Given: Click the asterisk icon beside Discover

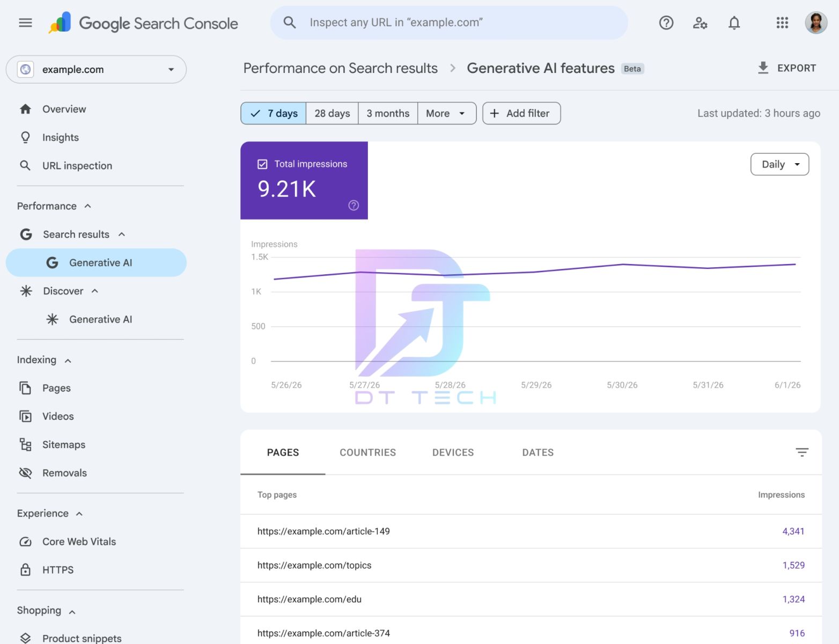Looking at the screenshot, I should point(26,291).
